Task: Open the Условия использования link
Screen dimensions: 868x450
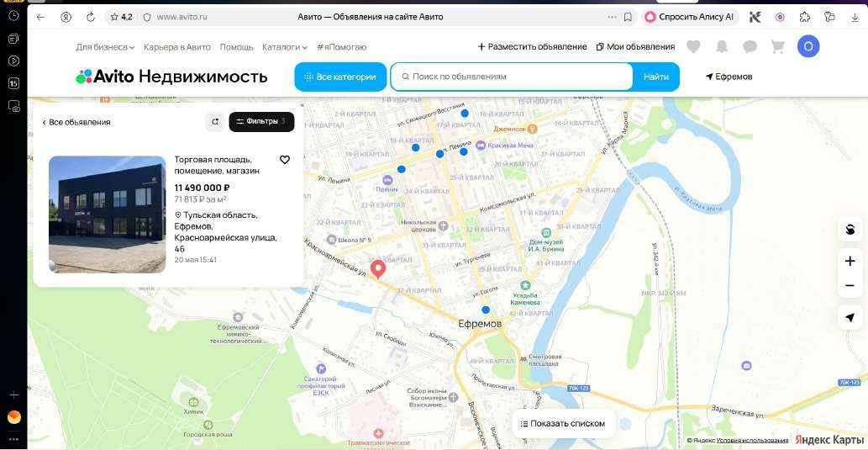Action: click(752, 441)
